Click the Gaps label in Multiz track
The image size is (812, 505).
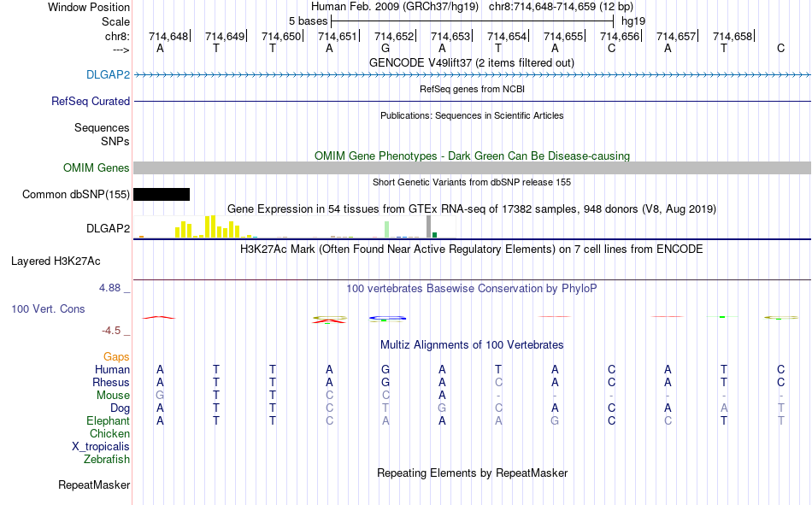pyautogui.click(x=116, y=357)
